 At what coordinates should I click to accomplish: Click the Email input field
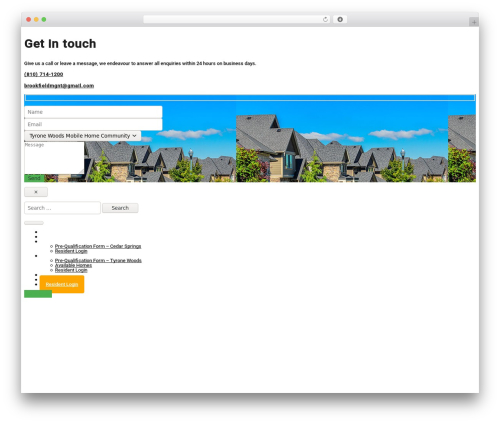(93, 124)
